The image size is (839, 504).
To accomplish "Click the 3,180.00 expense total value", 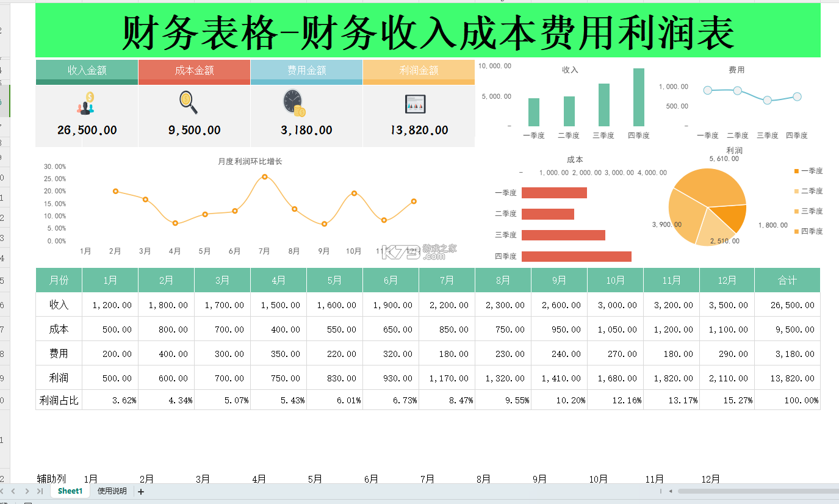I will click(306, 130).
